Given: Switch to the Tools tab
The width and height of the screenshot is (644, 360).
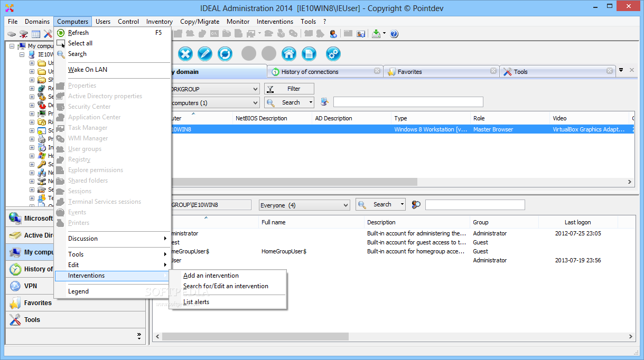Looking at the screenshot, I should (x=558, y=72).
